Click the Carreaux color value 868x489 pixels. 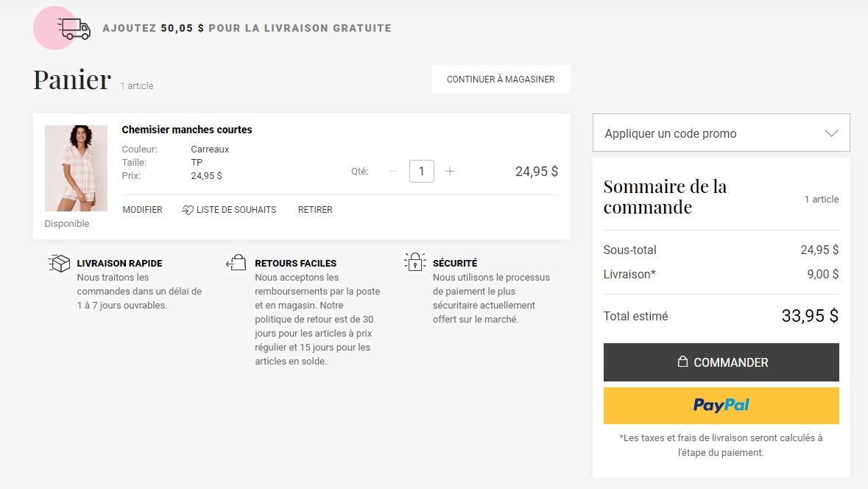(x=210, y=149)
